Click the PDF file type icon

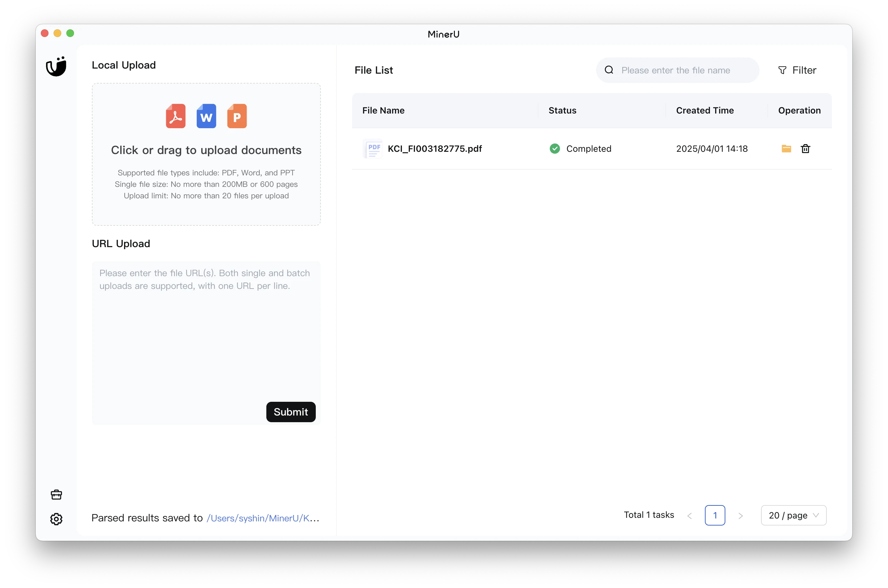pos(175,116)
